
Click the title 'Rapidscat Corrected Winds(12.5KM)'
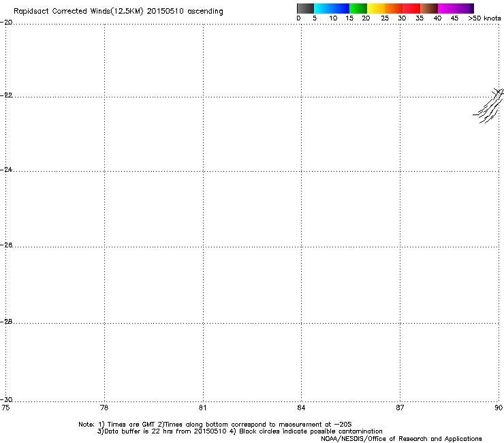pyautogui.click(x=78, y=12)
